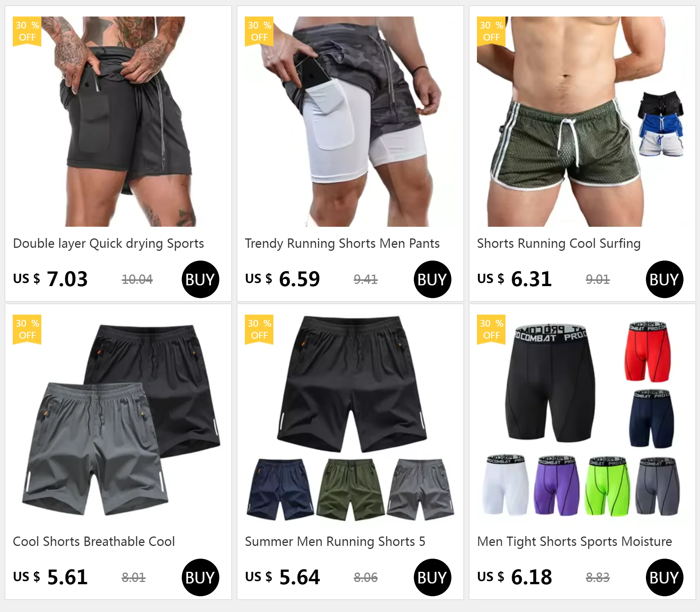Viewport: 700px width, 612px height.
Task: Select the olive green running shorts variant
Action: click(350, 489)
